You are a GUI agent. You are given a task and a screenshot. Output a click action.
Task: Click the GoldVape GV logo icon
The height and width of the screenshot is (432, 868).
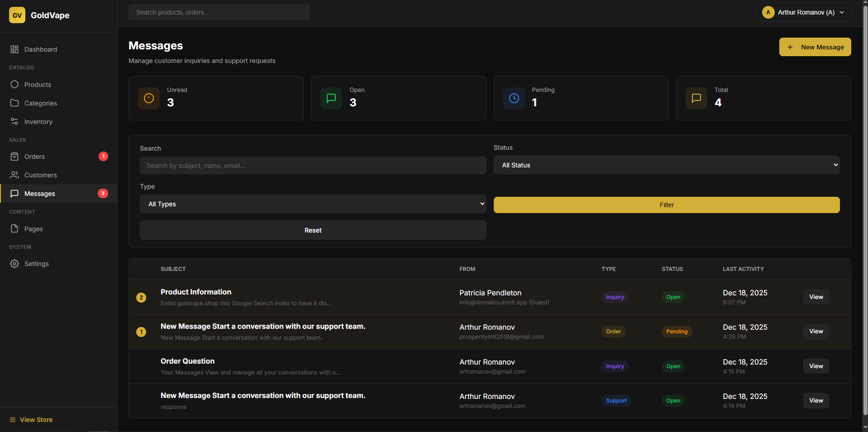point(17,15)
